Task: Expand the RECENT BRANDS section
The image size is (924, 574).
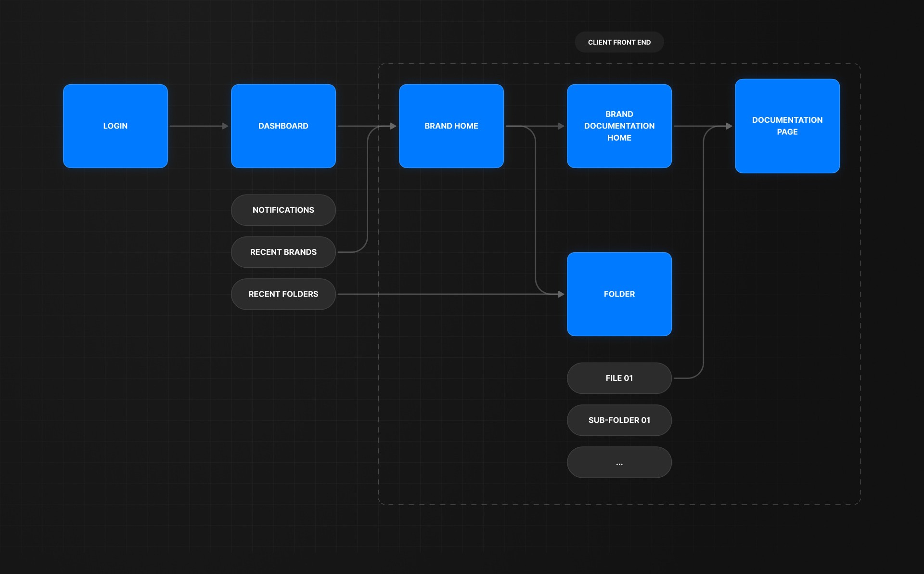Action: pyautogui.click(x=283, y=251)
